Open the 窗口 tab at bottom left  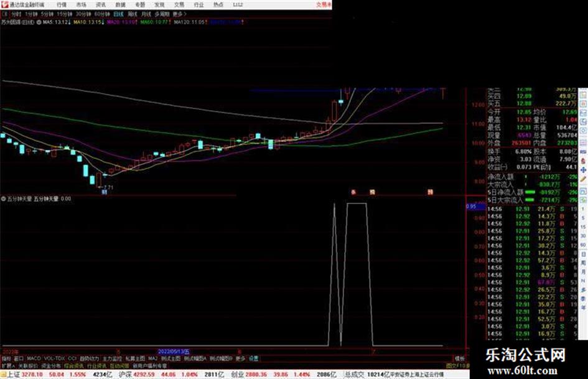(19, 358)
